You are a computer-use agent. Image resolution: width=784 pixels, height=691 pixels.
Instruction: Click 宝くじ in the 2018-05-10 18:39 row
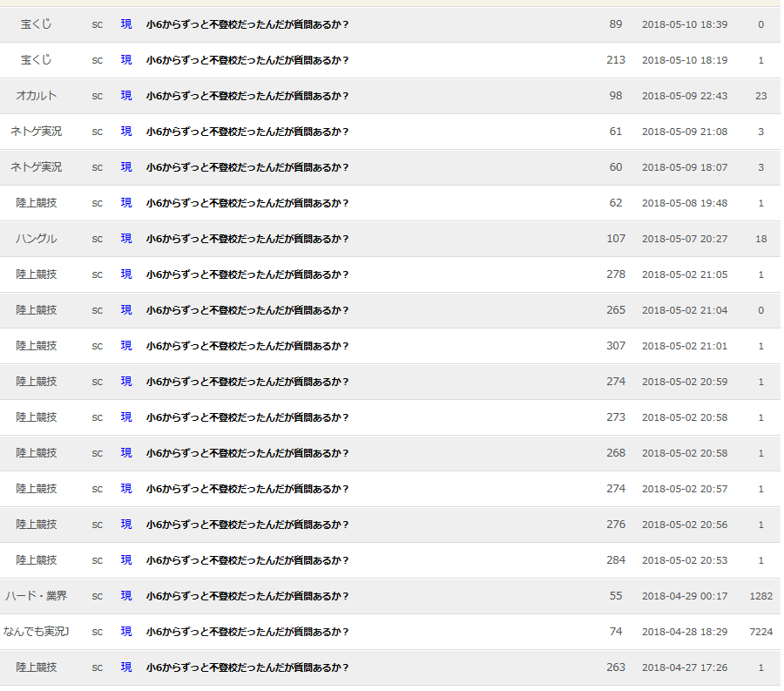point(36,24)
